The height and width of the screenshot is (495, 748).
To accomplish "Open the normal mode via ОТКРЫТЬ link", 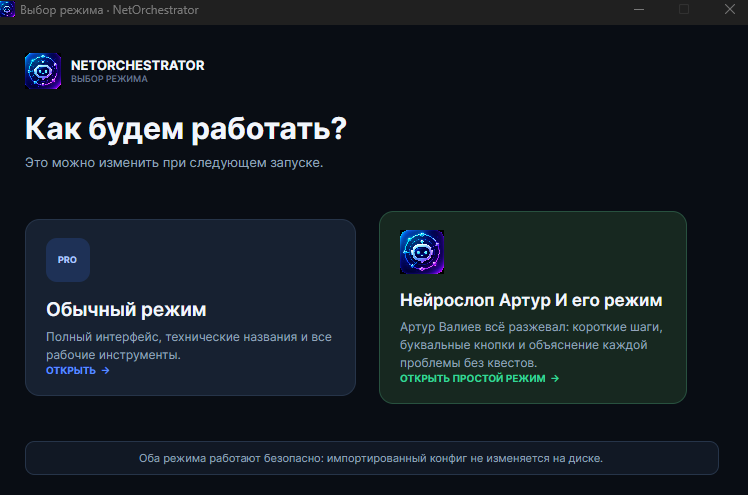I will (x=78, y=371).
